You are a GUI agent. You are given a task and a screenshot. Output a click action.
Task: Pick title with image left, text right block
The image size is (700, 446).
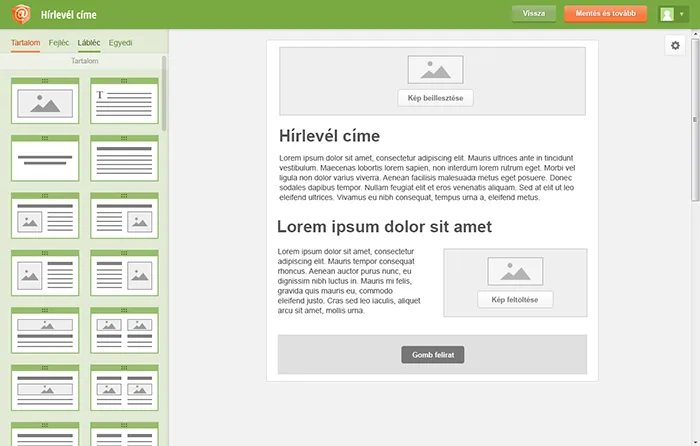click(45, 216)
